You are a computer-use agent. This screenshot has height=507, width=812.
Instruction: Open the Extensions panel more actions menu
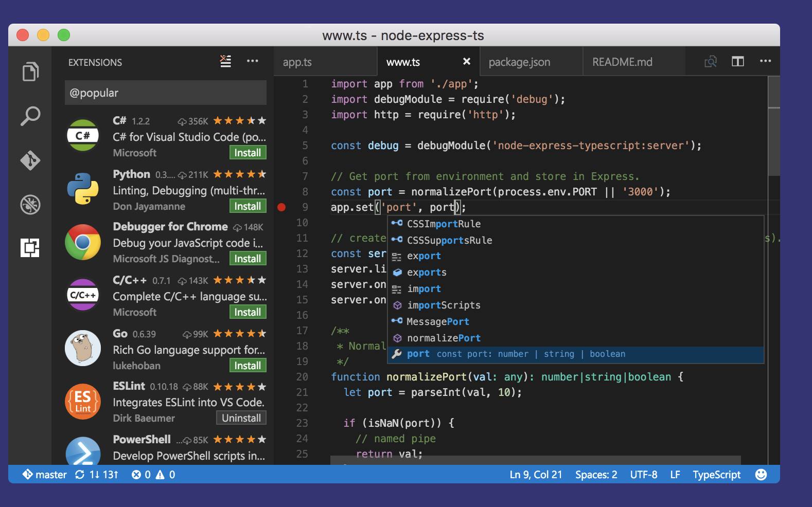(252, 61)
